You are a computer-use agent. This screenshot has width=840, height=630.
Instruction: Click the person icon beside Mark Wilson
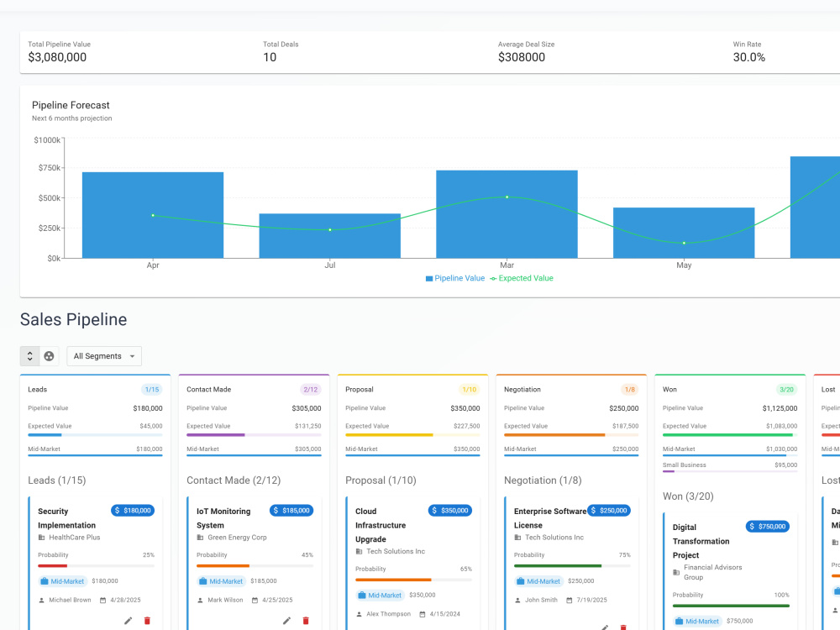201,601
